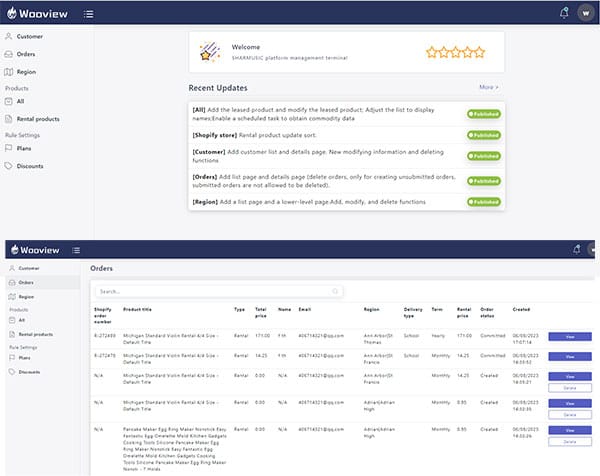Open the notification bell in the dashboard header

[x=564, y=13]
